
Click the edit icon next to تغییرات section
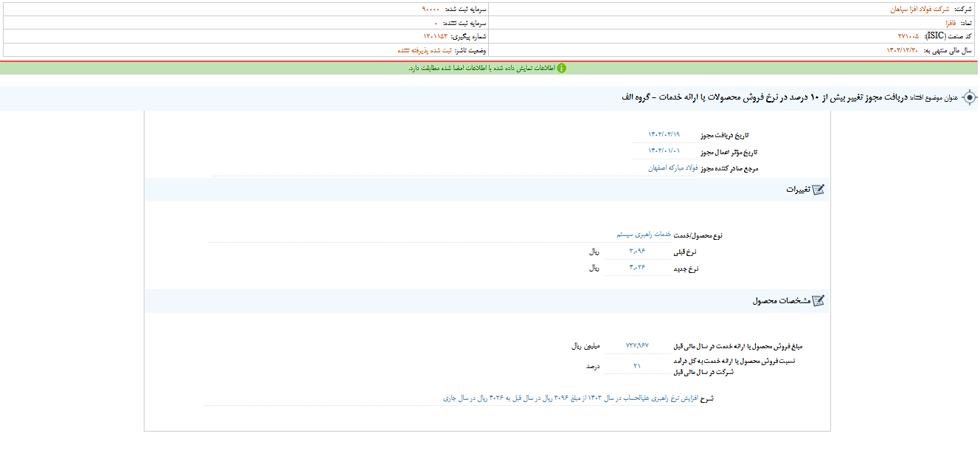(819, 188)
